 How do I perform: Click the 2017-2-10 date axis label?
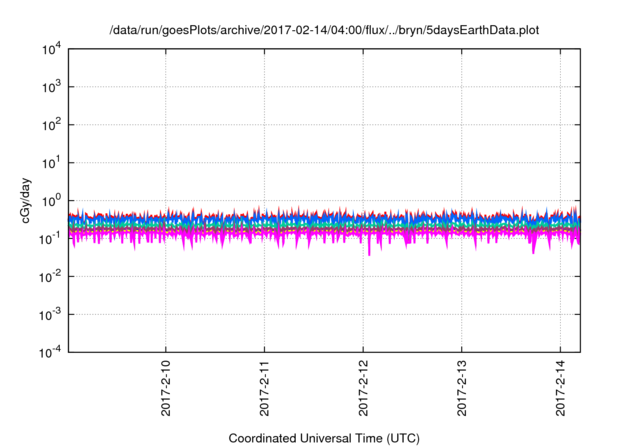click(166, 388)
